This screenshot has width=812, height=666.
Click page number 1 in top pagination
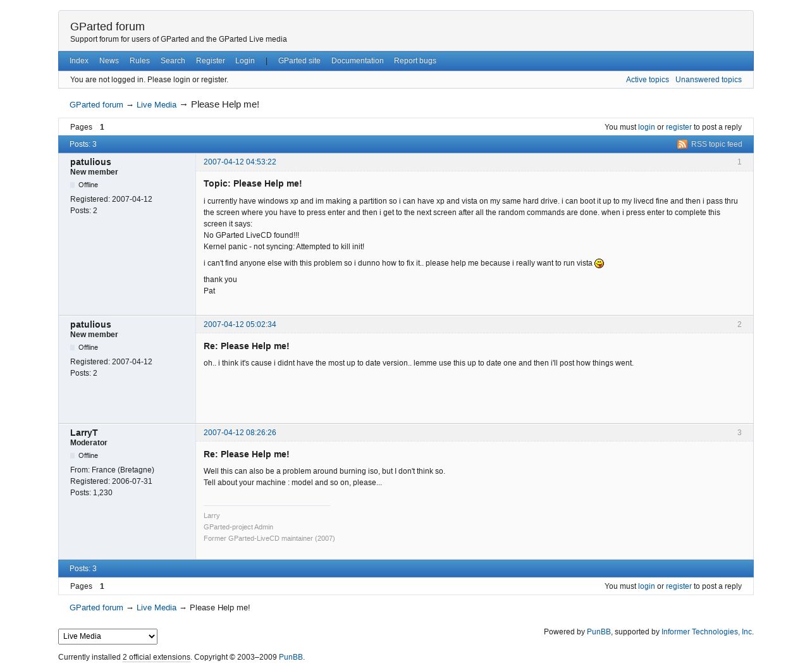tap(102, 127)
